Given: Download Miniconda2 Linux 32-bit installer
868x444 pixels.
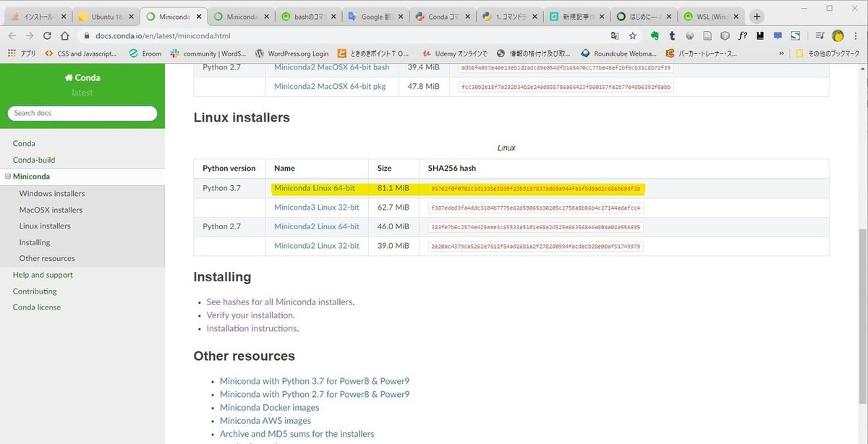Looking at the screenshot, I should click(317, 246).
